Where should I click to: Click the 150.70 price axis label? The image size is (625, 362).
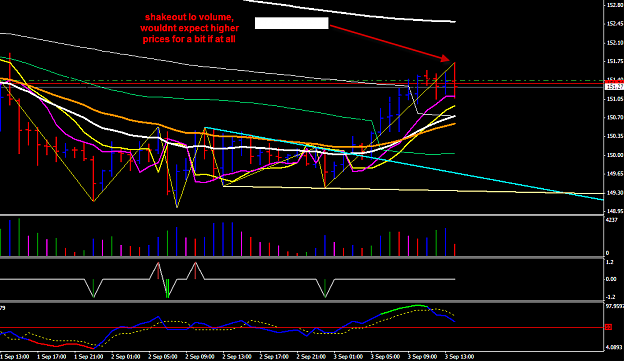click(615, 118)
